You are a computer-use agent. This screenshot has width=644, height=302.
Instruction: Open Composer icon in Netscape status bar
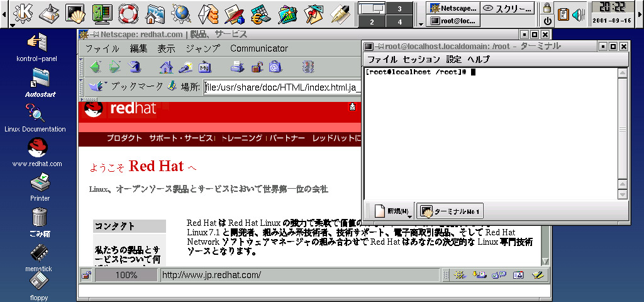coord(538,275)
